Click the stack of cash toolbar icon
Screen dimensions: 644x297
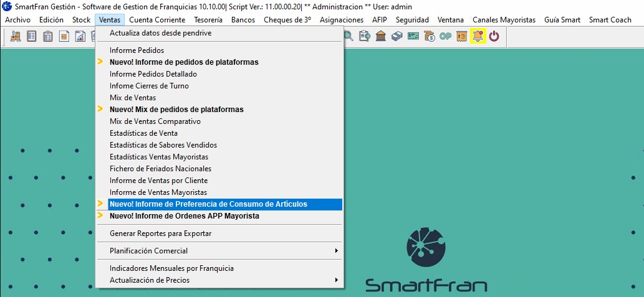[x=396, y=36]
